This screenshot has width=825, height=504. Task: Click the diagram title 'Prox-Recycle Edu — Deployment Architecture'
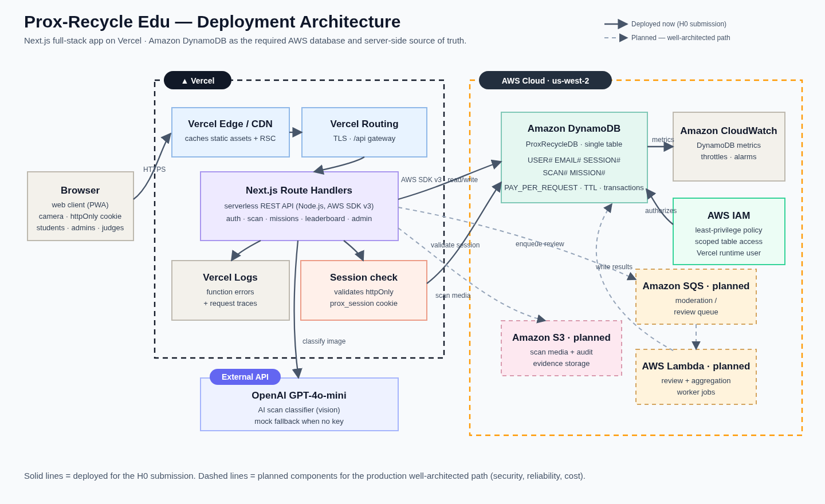point(212,22)
